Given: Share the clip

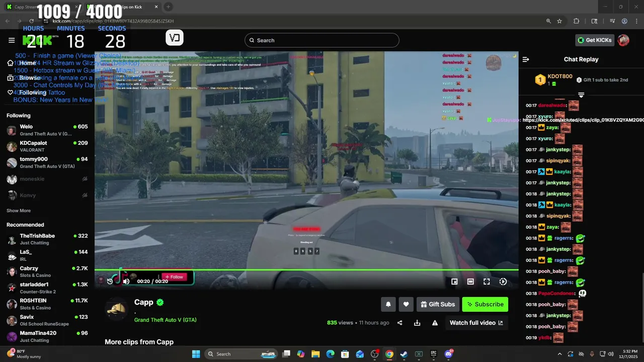Looking at the screenshot, I should pyautogui.click(x=400, y=323).
